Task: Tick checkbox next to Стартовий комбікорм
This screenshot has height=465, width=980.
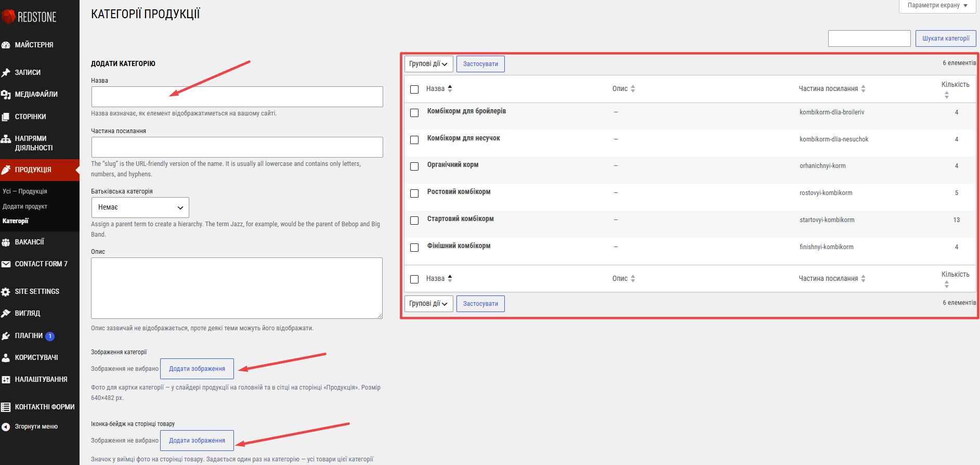Action: click(x=414, y=221)
